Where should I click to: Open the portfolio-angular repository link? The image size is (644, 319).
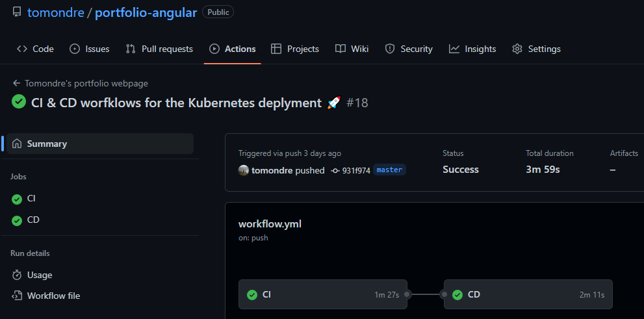[x=146, y=13]
